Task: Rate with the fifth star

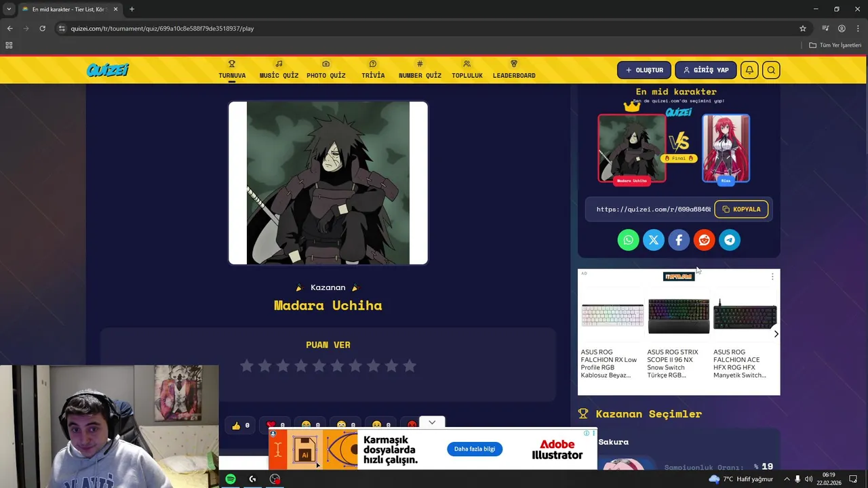Action: [x=319, y=366]
